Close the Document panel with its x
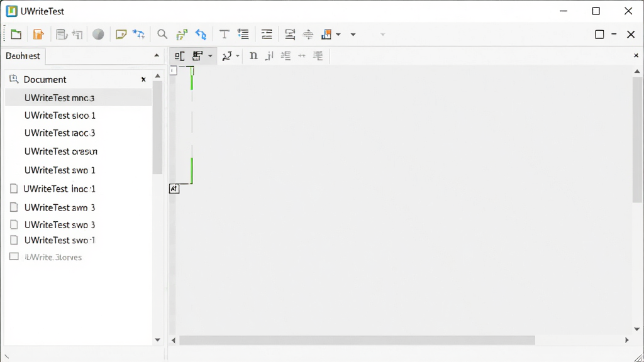 coord(143,79)
